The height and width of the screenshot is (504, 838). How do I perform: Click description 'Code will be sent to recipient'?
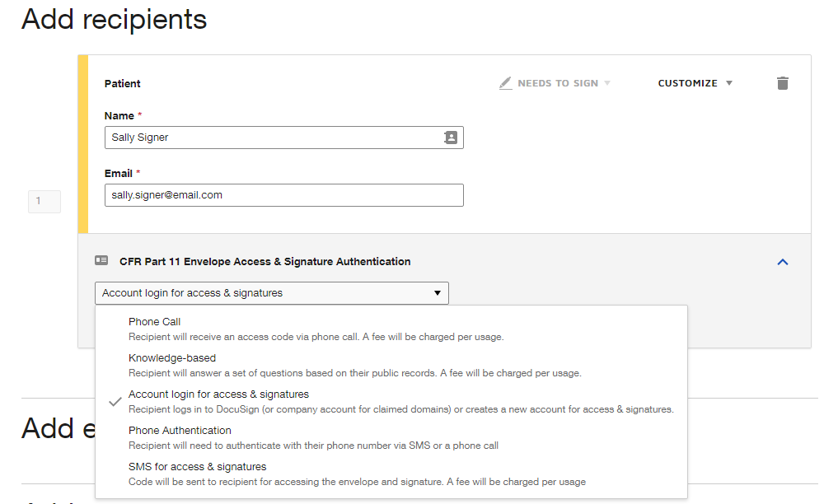pyautogui.click(x=357, y=482)
